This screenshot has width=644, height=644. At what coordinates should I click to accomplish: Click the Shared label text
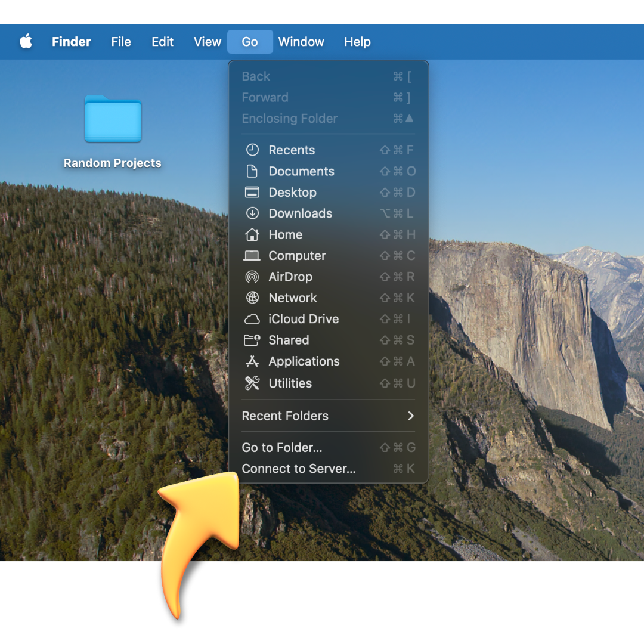pos(289,340)
